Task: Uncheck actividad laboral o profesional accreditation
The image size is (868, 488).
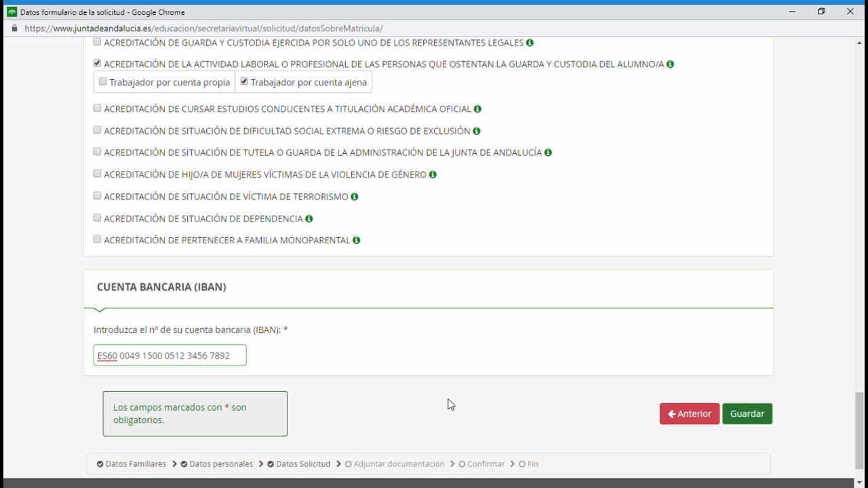Action: [x=97, y=64]
